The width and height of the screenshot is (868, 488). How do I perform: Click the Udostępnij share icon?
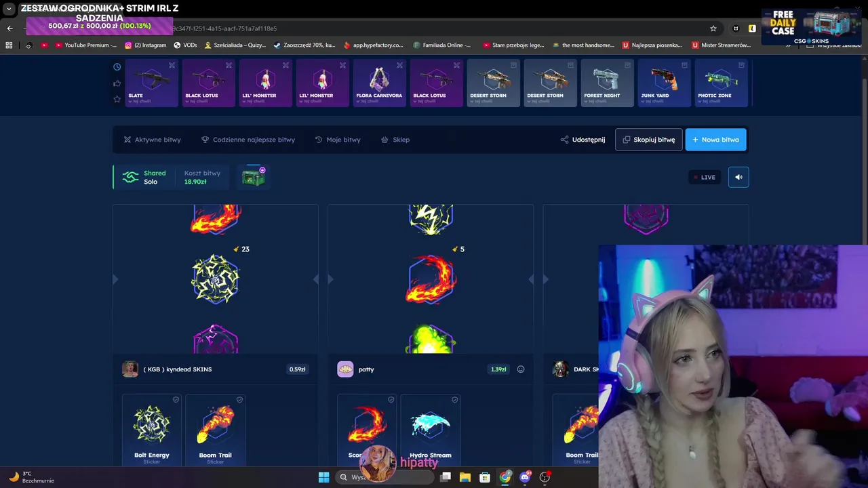click(564, 140)
